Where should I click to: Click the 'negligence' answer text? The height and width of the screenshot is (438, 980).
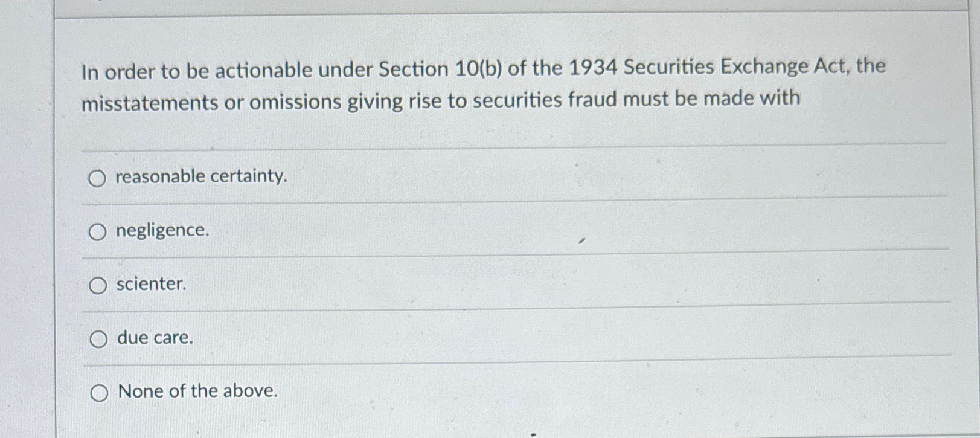162,230
